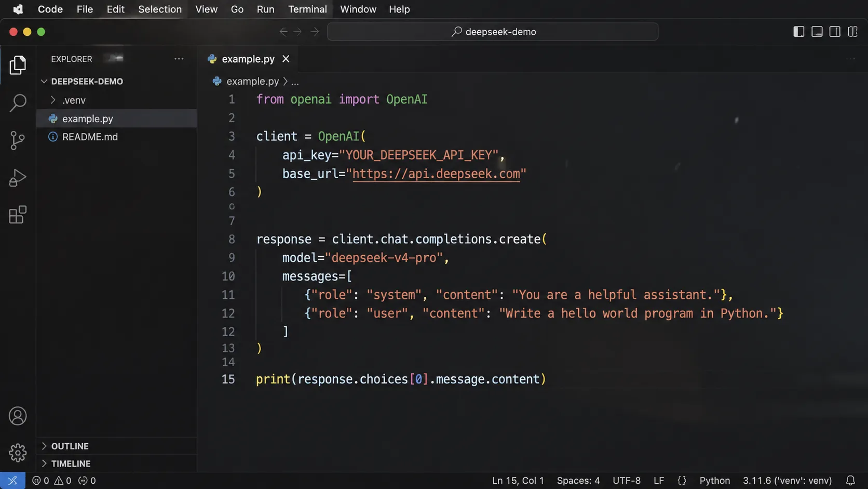Open the Search view icon
The width and height of the screenshot is (868, 489).
18,103
